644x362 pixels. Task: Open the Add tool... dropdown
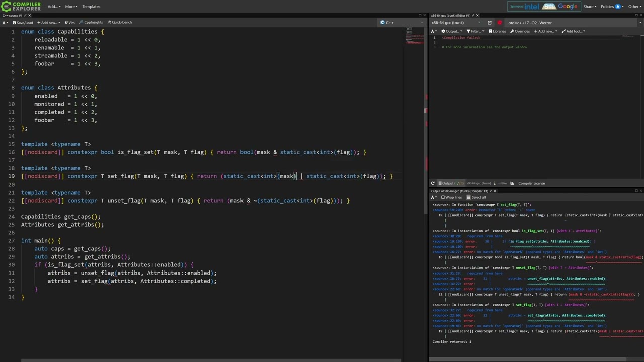coord(574,31)
